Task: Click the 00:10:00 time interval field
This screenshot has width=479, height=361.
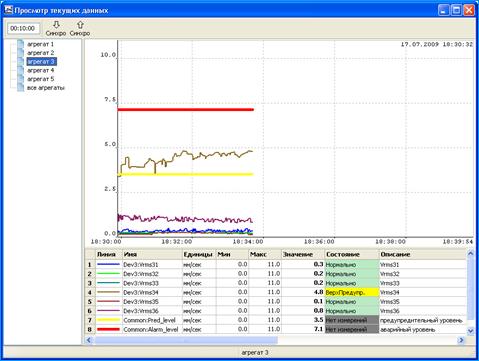Action: pyautogui.click(x=23, y=28)
